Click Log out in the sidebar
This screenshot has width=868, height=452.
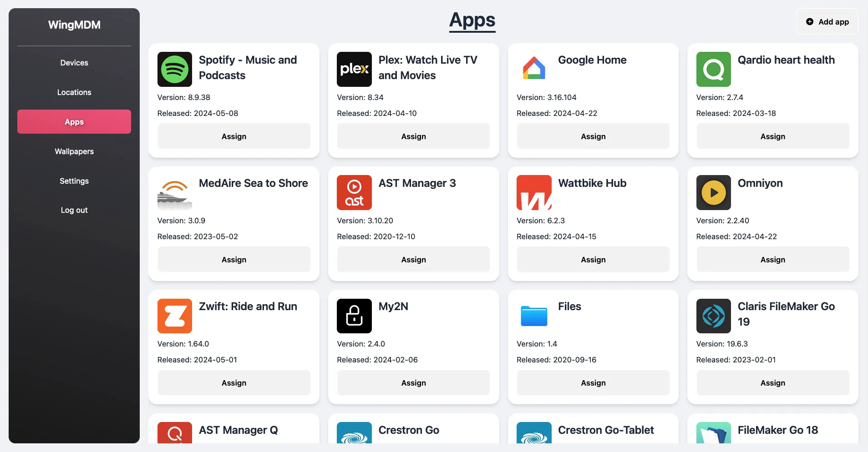[74, 210]
